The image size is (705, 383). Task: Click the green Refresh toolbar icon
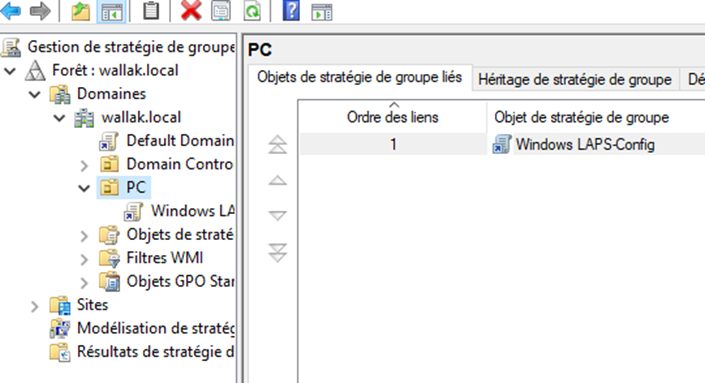coord(252,11)
